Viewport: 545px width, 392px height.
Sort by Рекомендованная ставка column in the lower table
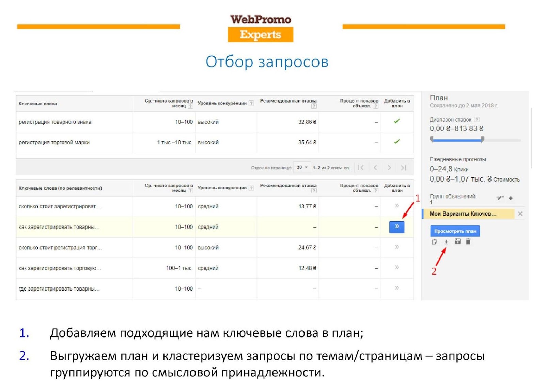(288, 186)
